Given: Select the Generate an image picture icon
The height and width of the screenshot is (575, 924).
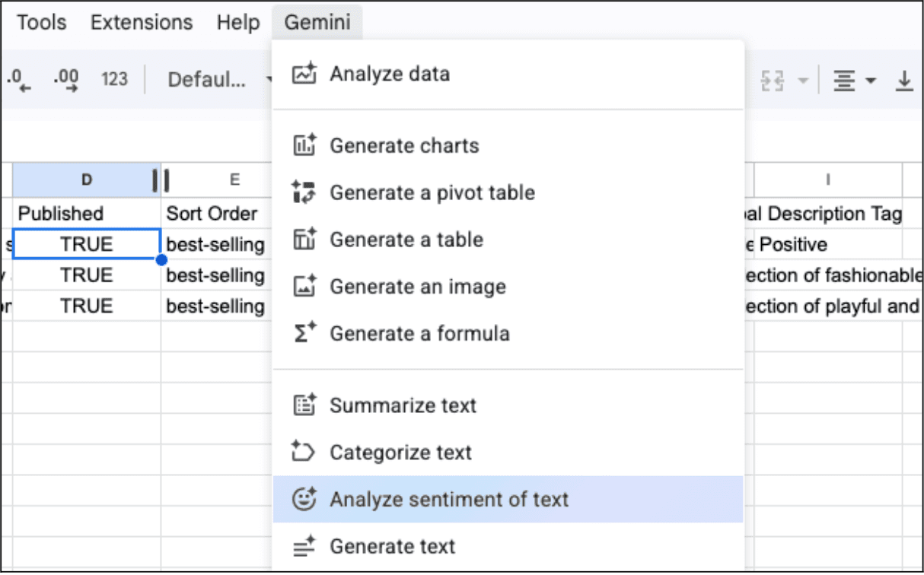Looking at the screenshot, I should tap(302, 287).
